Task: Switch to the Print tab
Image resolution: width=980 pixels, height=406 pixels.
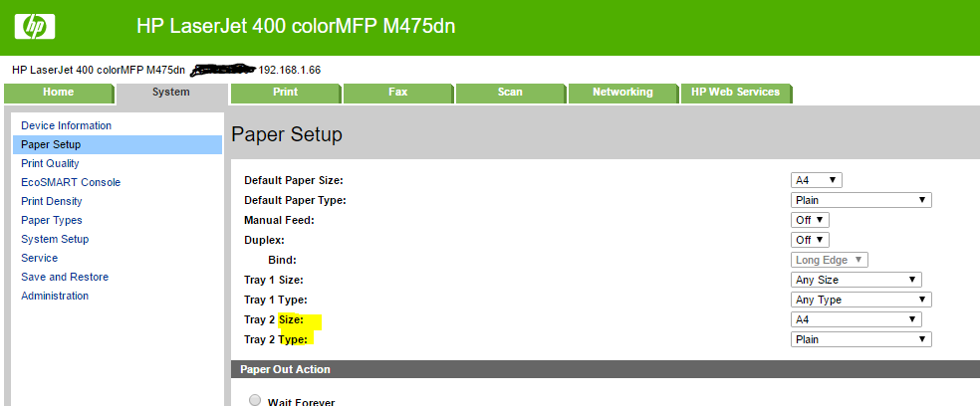Action: click(285, 93)
